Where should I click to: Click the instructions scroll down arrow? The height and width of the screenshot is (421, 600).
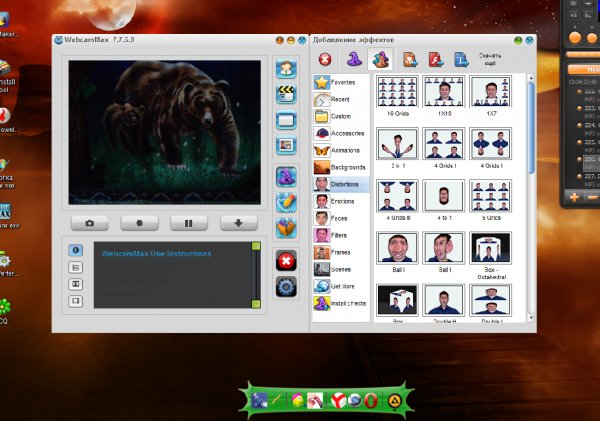(x=256, y=304)
